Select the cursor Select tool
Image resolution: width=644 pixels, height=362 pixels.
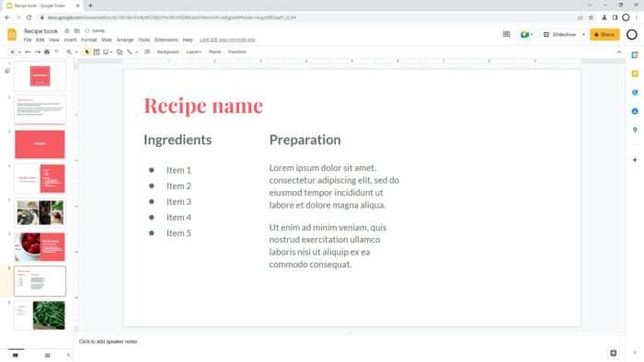pos(86,52)
